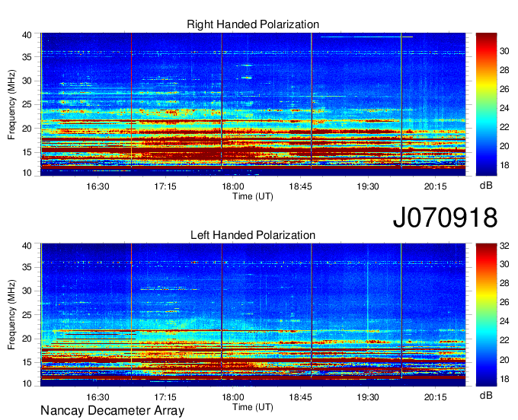Click the '16:30' time tick of Left Handed plot
518x420 pixels.
98,397
